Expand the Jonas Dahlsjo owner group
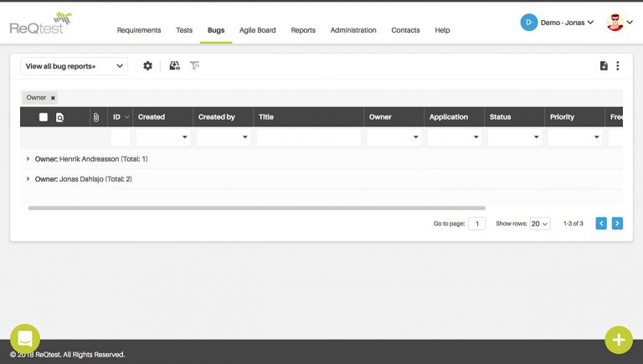The height and width of the screenshot is (364, 643). (28, 179)
